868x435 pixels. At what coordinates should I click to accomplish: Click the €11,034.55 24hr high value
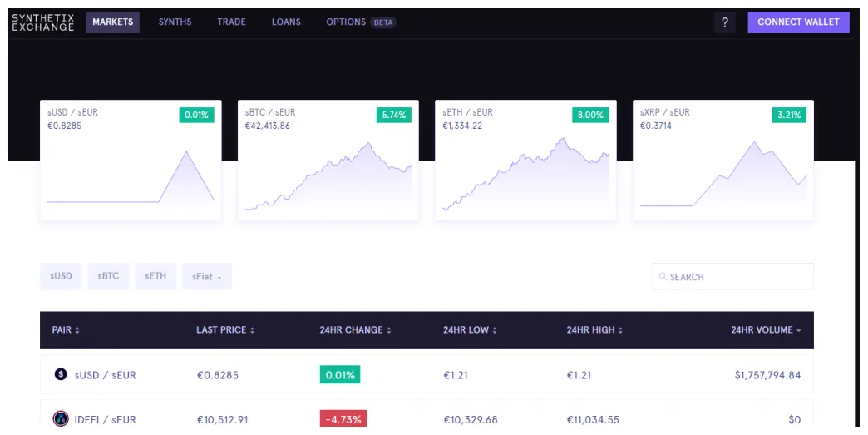[x=593, y=419]
